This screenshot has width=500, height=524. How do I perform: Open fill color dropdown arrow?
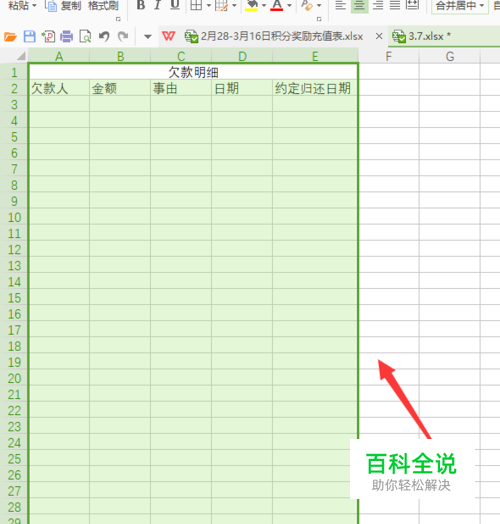[x=264, y=5]
